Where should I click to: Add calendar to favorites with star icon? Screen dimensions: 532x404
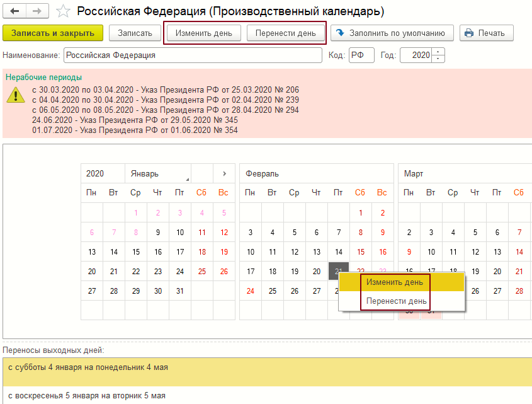pyautogui.click(x=63, y=11)
